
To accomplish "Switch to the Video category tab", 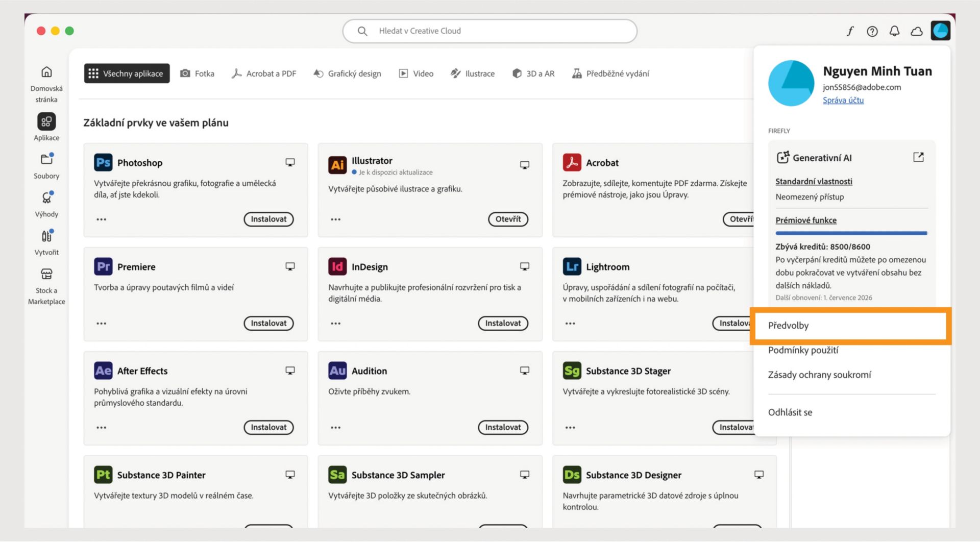I will click(x=416, y=73).
